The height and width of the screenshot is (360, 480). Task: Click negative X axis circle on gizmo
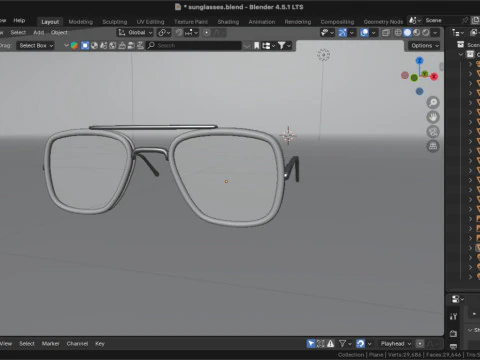405,75
